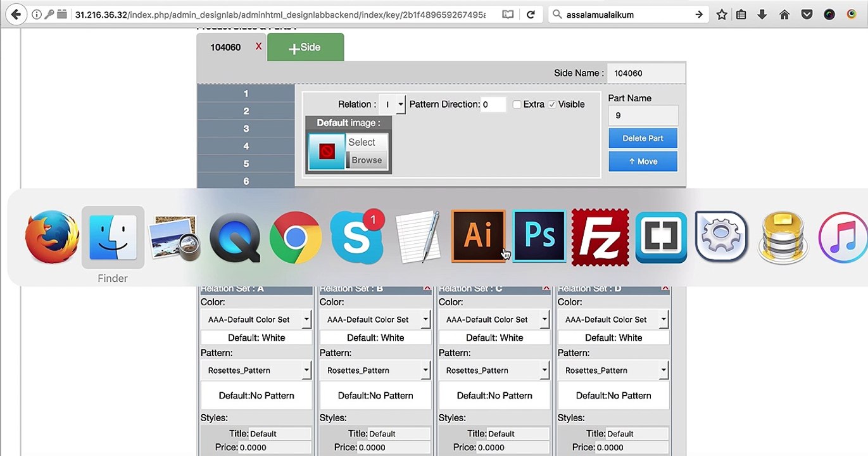The width and height of the screenshot is (868, 456).
Task: Switch to the TextEdit app
Action: click(417, 237)
